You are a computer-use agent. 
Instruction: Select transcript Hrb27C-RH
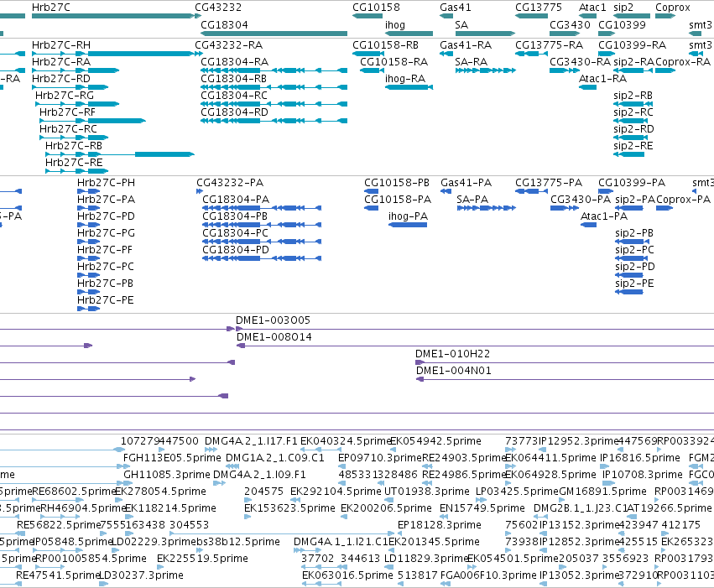(115, 54)
